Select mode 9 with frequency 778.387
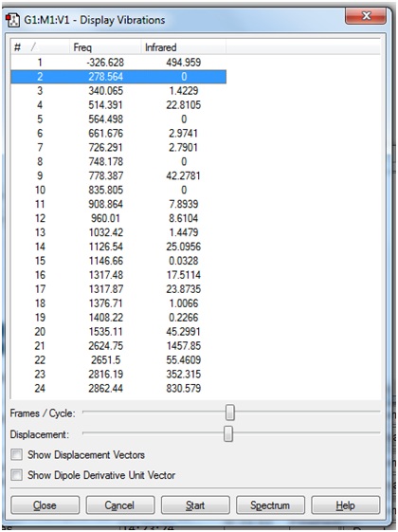Screen dimensions: 398x532 118,175
